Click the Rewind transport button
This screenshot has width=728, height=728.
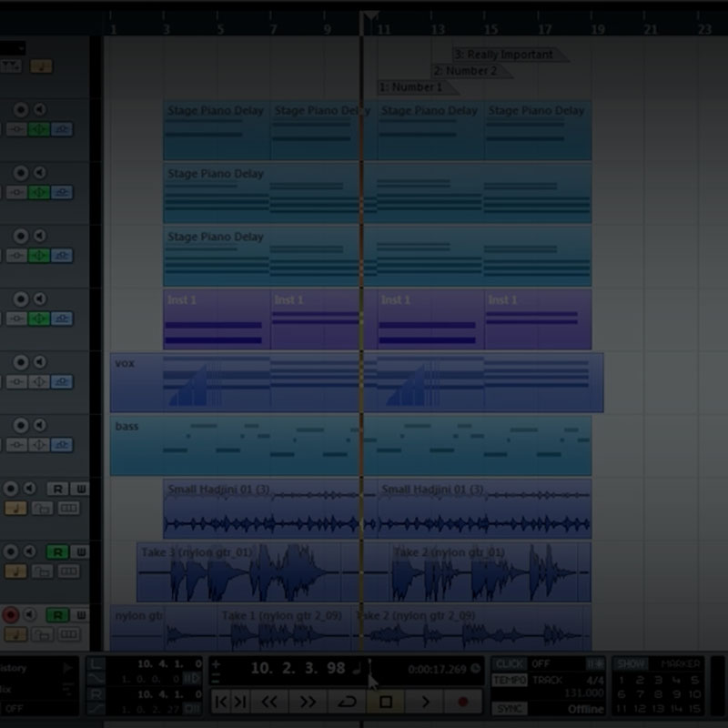click(269, 702)
